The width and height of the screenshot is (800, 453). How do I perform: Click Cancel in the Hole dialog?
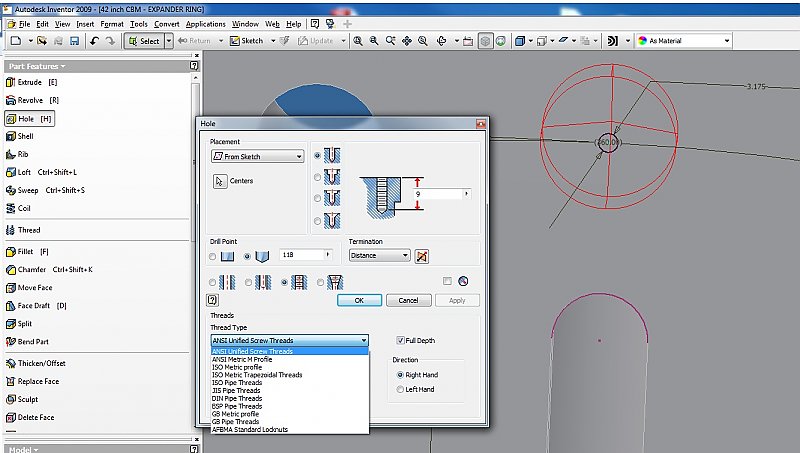click(x=408, y=300)
